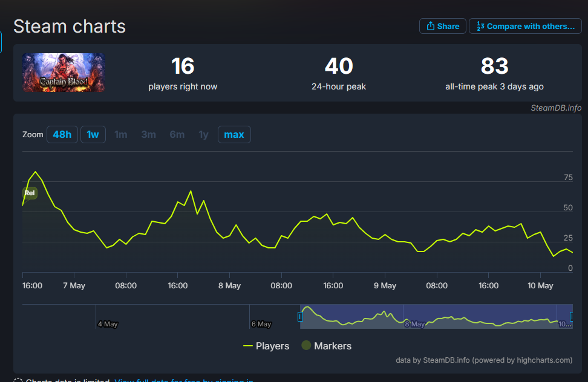This screenshot has width=588, height=382.
Task: Choose the 3m zoom option
Action: pos(148,134)
